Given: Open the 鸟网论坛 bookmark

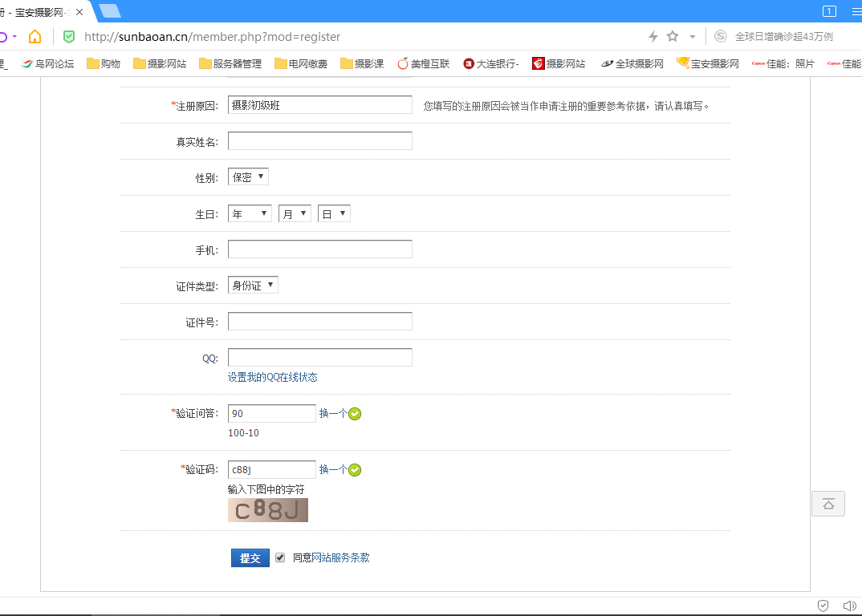Looking at the screenshot, I should pyautogui.click(x=47, y=63).
